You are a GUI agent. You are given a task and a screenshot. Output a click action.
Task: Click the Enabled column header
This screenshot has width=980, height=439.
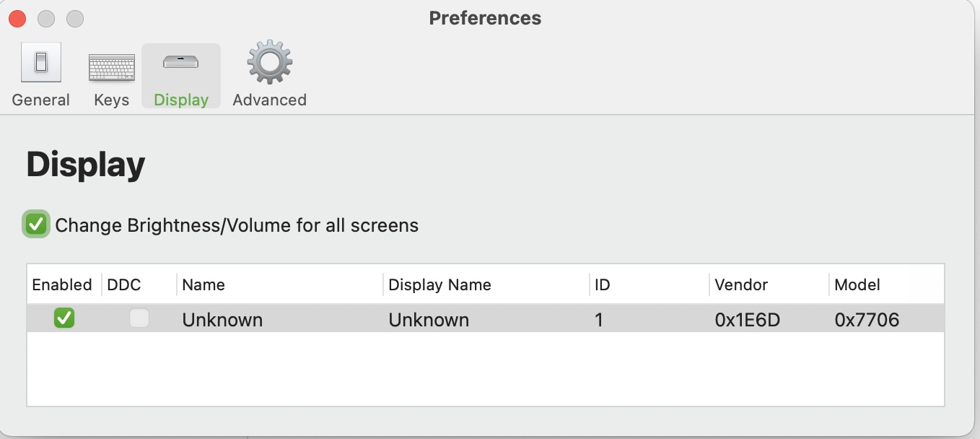[62, 284]
